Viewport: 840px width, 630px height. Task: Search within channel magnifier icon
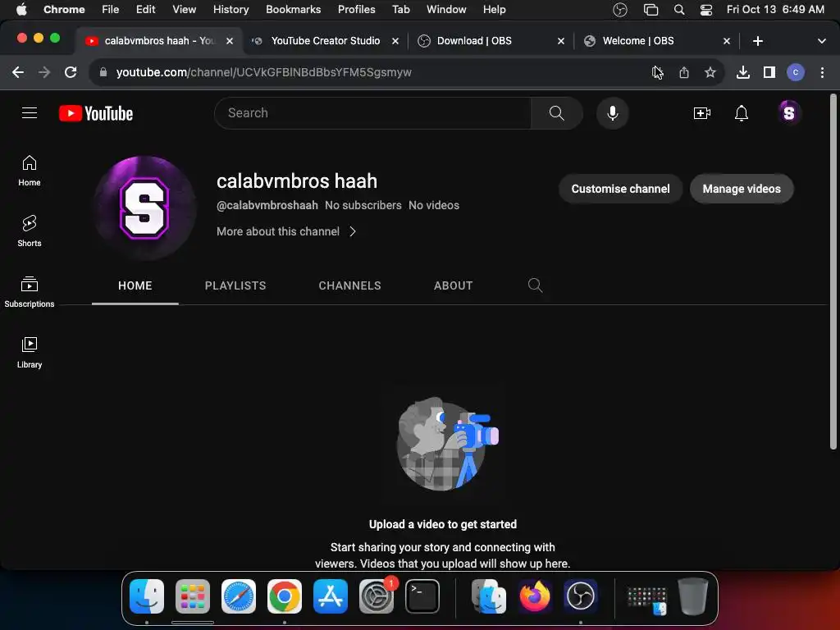(x=535, y=285)
